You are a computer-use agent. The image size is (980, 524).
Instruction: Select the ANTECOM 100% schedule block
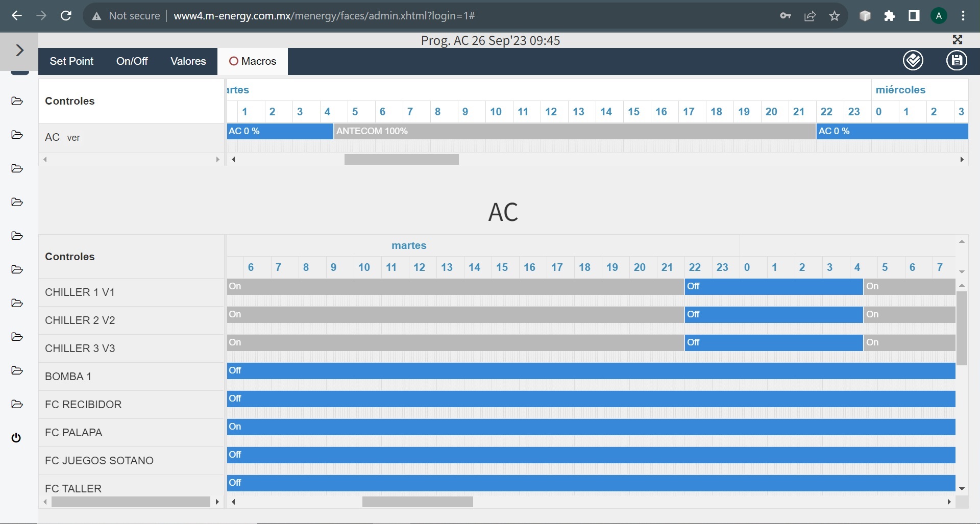point(574,131)
